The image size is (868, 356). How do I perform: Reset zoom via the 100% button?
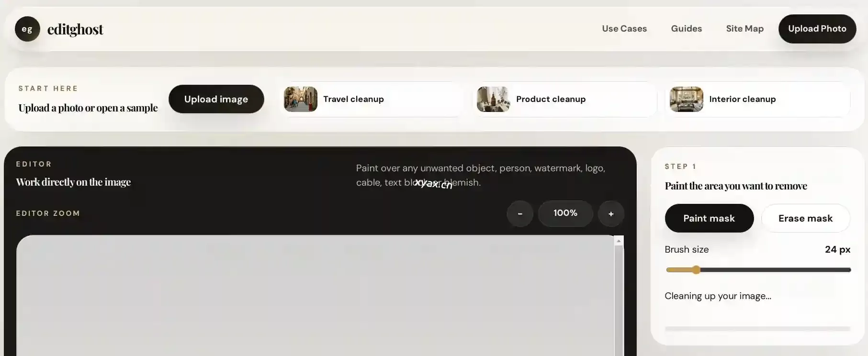tap(565, 213)
